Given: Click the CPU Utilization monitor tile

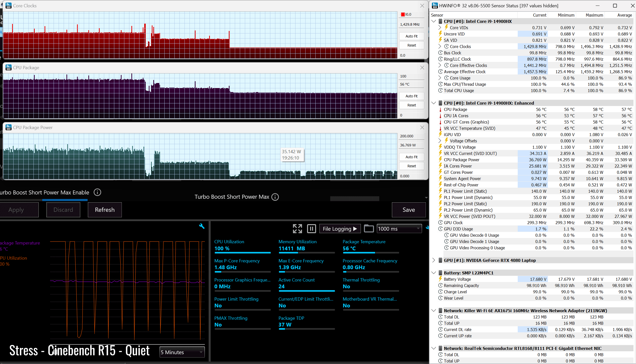Looking at the screenshot, I should click(x=242, y=246).
